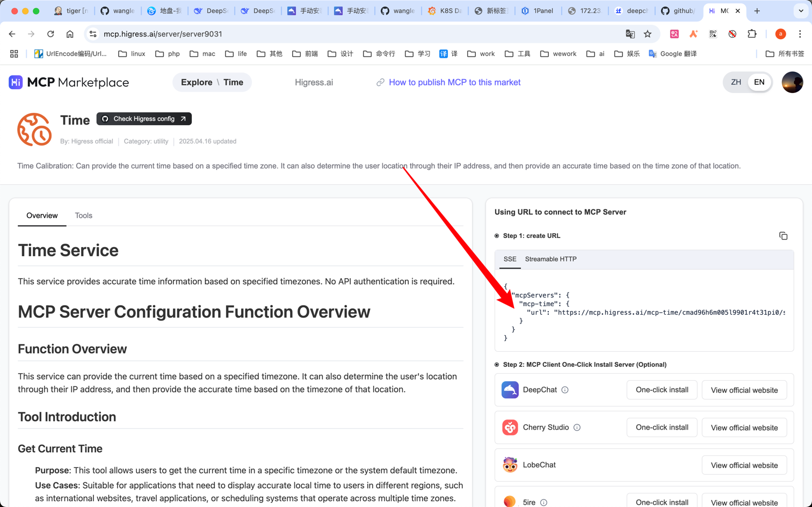Switch to the Overview tab
Screen dimensions: 812x507
point(42,215)
